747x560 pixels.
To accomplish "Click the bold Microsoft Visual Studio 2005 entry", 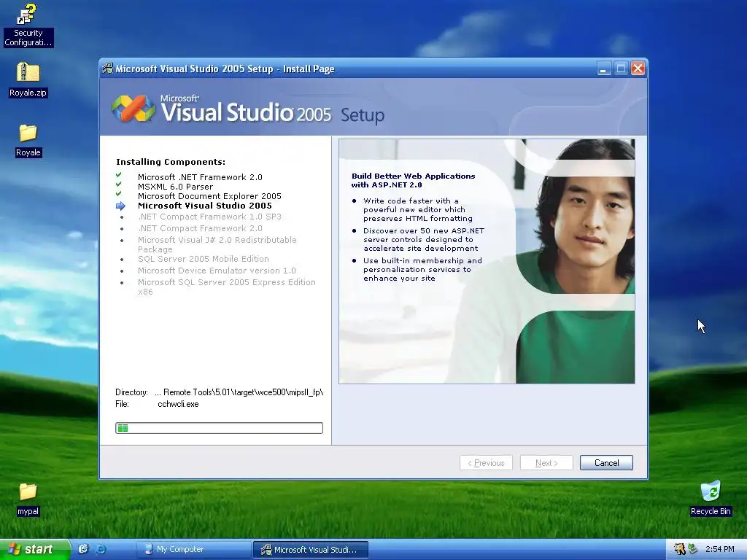I will coord(205,206).
